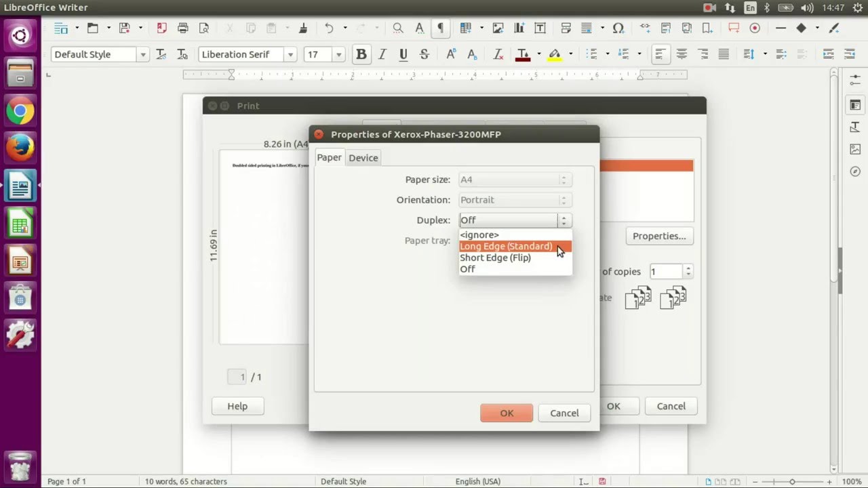
Task: Confirm printer properties with the orange OK button
Action: pyautogui.click(x=507, y=413)
